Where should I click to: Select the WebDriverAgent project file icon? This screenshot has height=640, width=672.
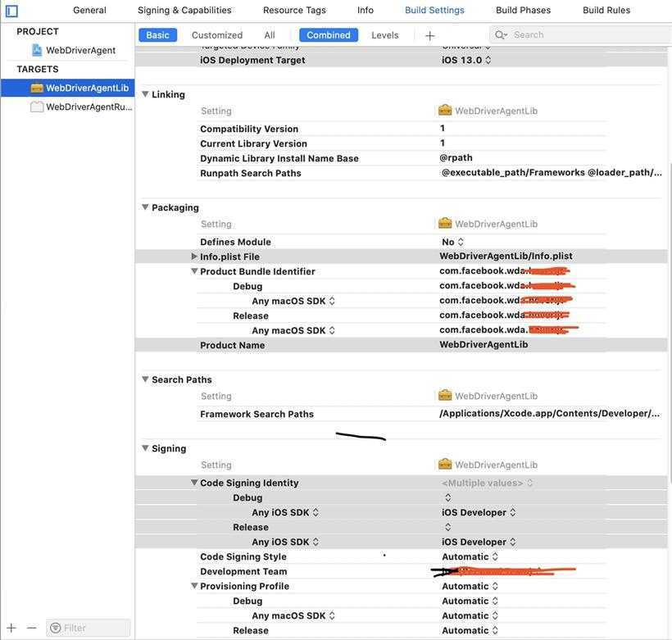coord(37,50)
